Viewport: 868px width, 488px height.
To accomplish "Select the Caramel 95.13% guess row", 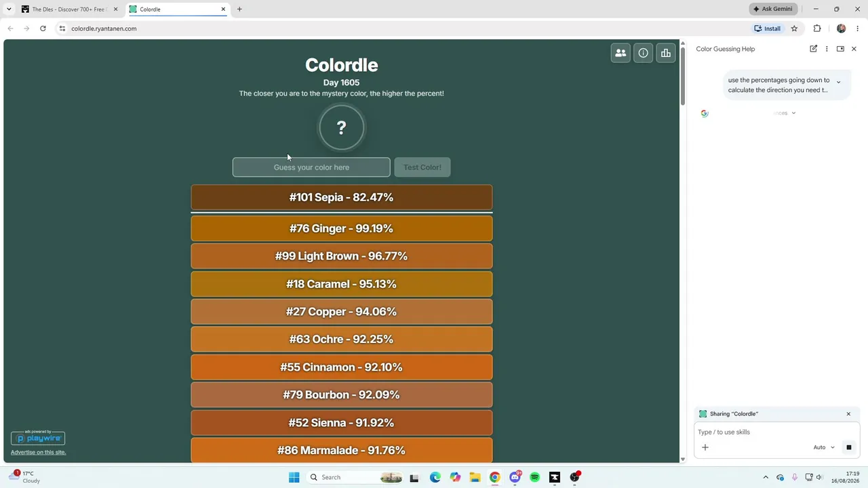I will click(341, 284).
